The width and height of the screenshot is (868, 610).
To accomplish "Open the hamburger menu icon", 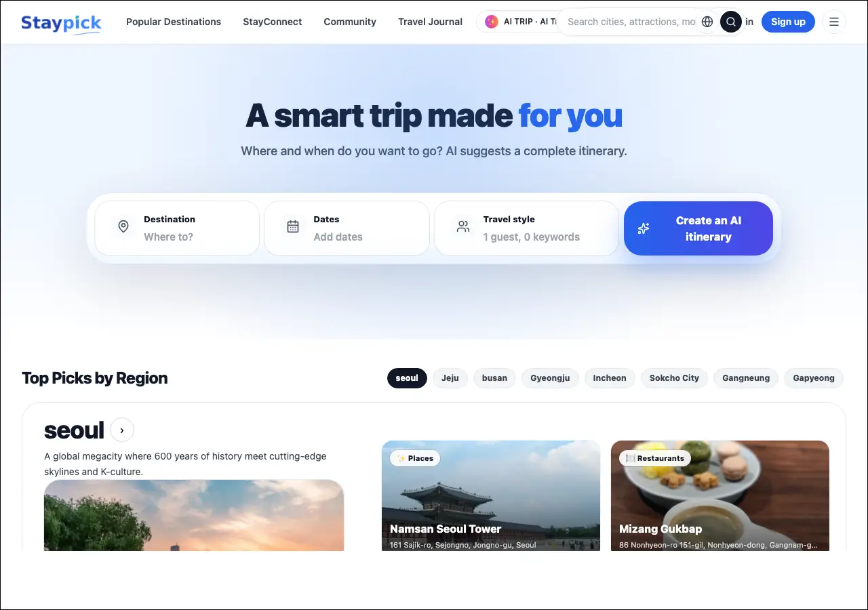I will tap(834, 22).
